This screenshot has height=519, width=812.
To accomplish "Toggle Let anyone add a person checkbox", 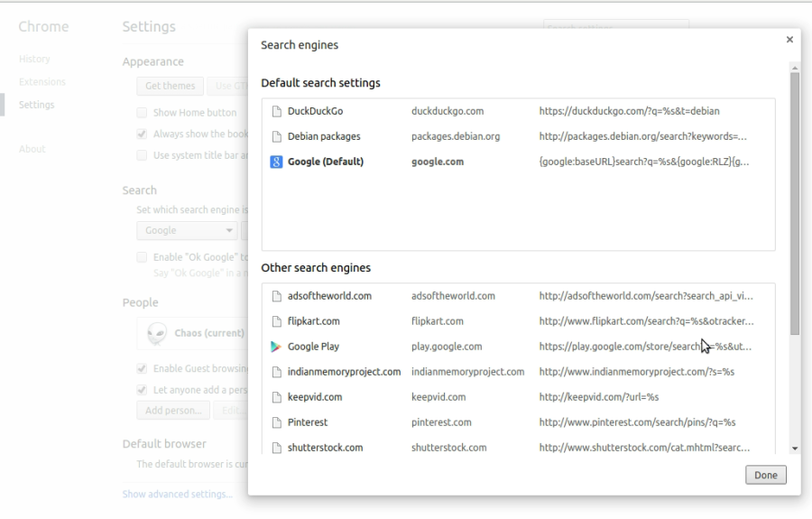I will click(x=142, y=390).
